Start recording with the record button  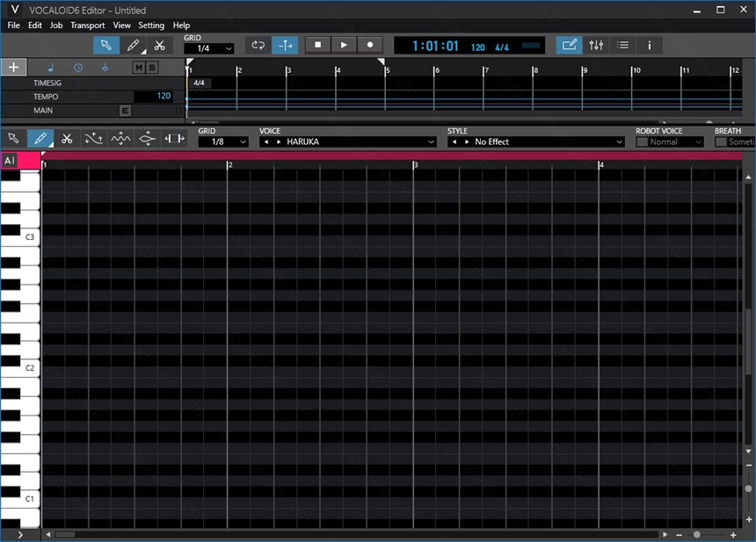370,45
